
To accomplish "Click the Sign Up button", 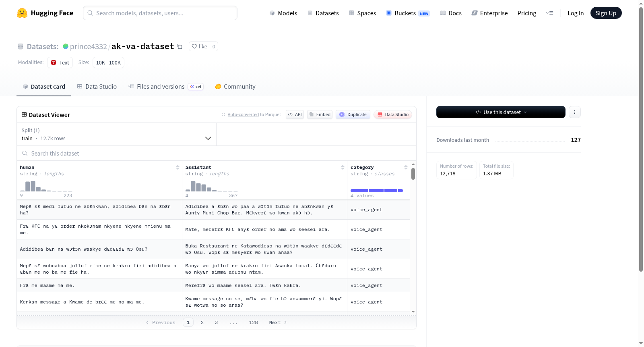I will [606, 13].
